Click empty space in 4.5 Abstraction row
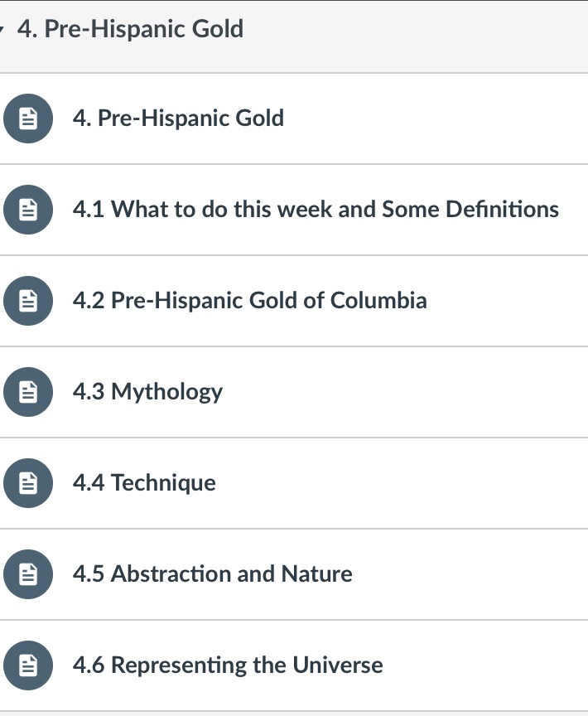Screen dimensions: 588x716 click(480, 574)
